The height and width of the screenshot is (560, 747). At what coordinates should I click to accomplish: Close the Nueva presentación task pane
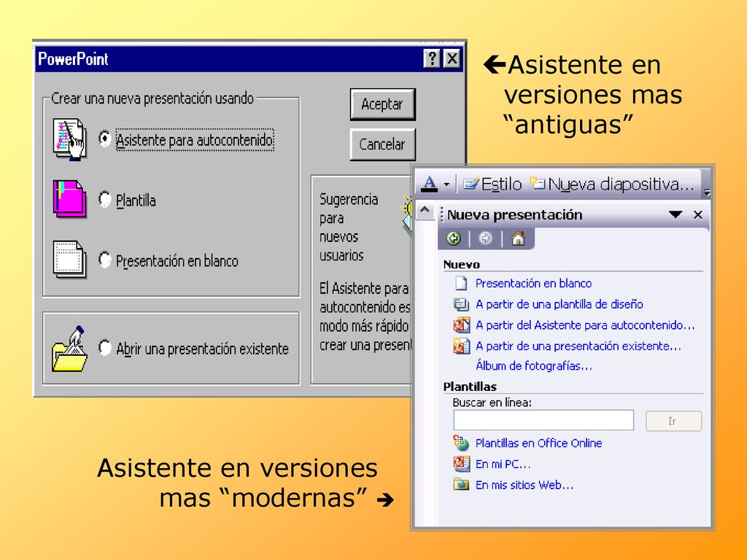(x=698, y=215)
